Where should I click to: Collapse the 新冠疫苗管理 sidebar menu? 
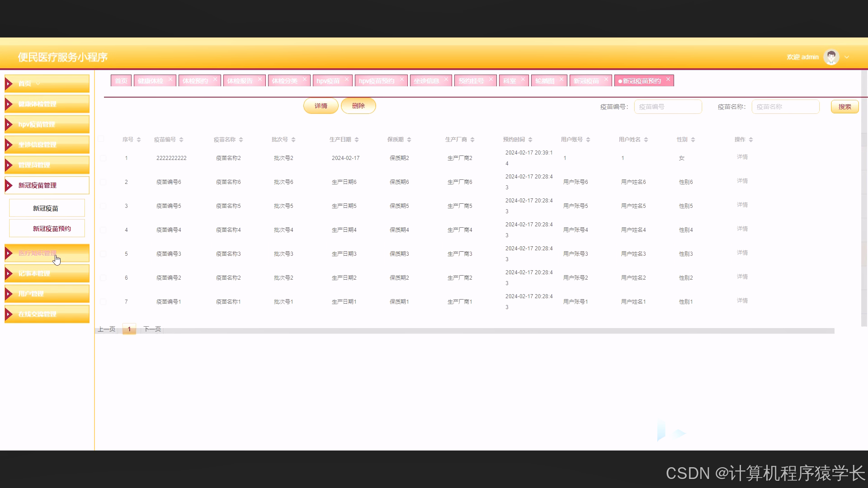(47, 185)
